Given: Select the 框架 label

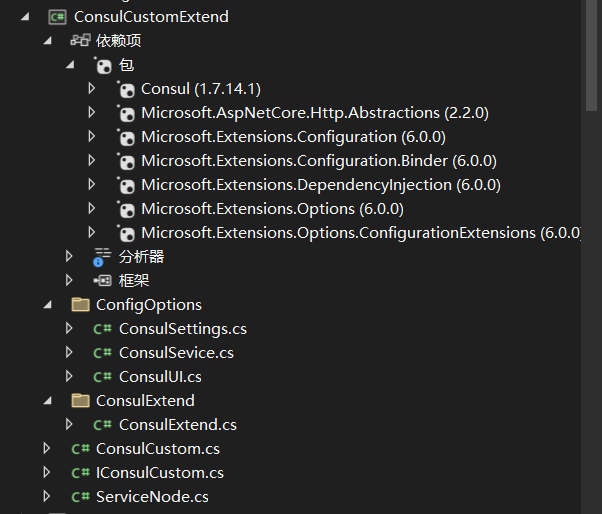Looking at the screenshot, I should tap(134, 281).
